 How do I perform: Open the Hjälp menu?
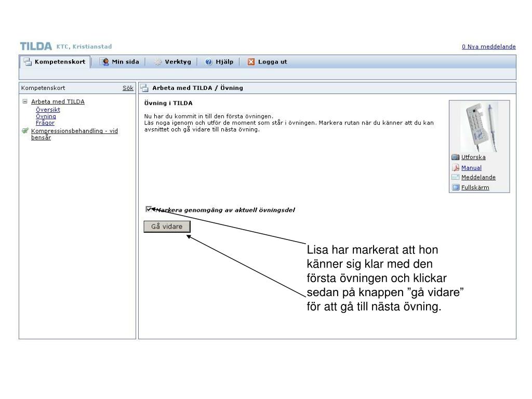tap(219, 62)
